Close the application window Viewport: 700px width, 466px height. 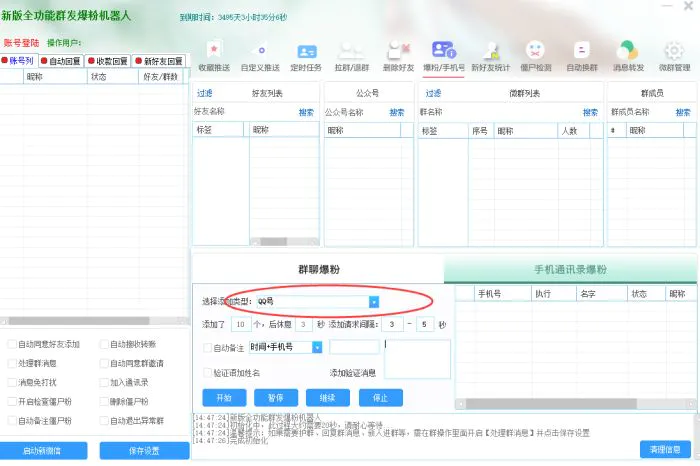[688, 6]
